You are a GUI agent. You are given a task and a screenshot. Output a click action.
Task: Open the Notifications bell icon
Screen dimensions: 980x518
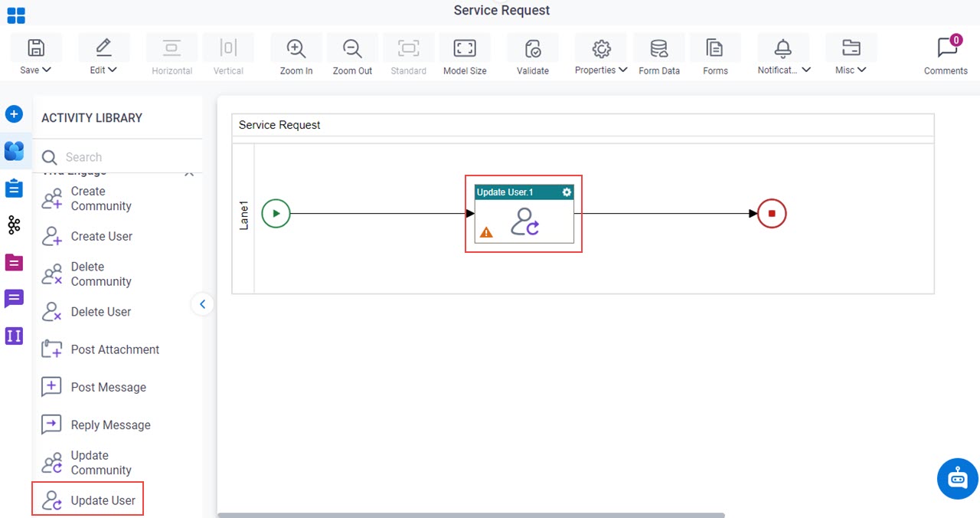(x=782, y=48)
